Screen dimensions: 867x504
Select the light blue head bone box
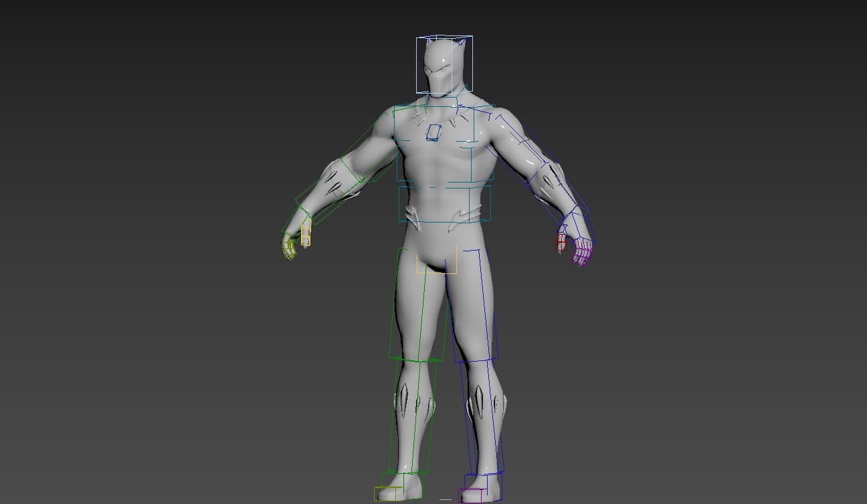444,41
